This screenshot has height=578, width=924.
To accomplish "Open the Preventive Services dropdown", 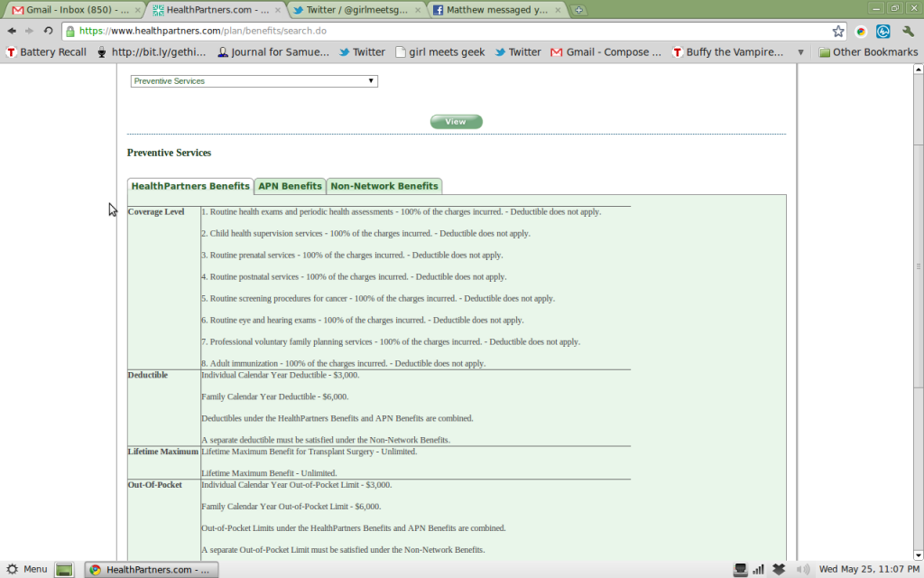I will point(254,80).
